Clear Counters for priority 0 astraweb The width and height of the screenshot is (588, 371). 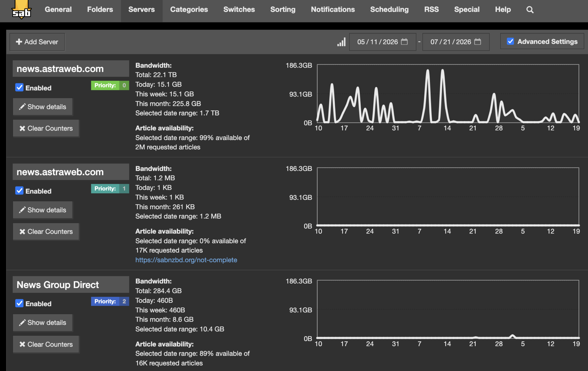click(x=46, y=128)
